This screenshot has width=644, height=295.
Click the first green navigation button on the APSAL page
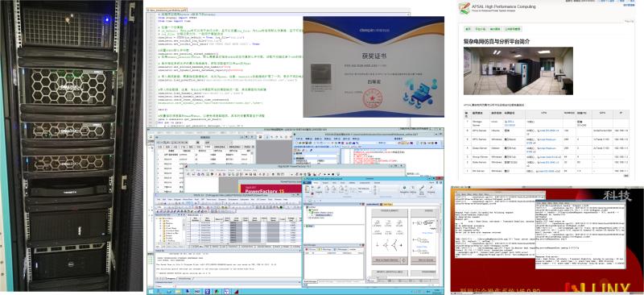click(468, 29)
